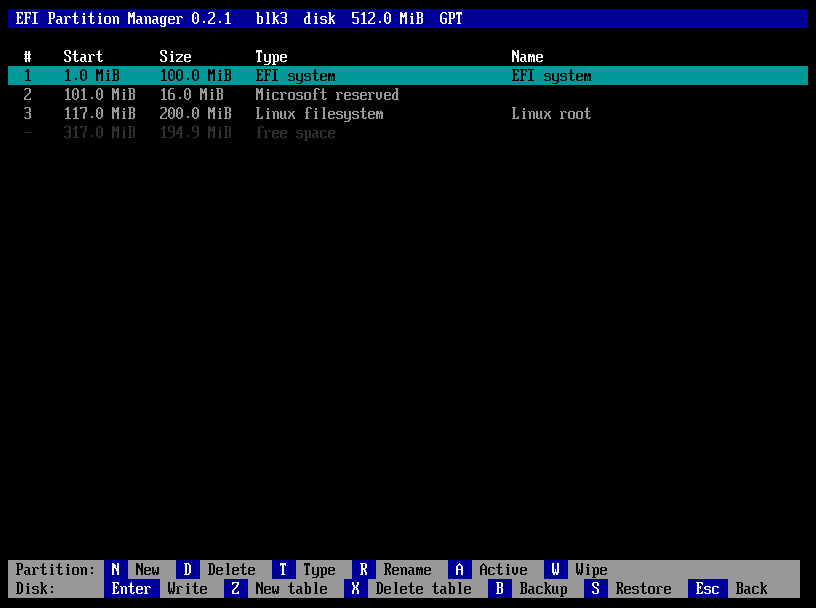Select the Microsoft reserved partition type

click(327, 95)
